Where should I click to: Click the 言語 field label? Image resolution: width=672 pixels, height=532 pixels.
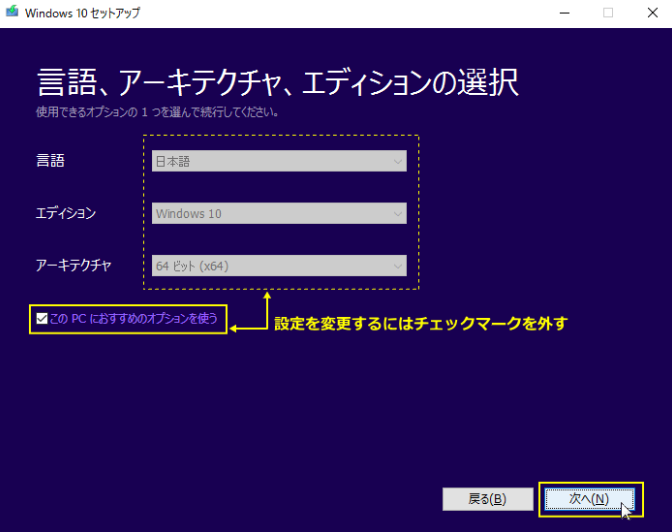(x=51, y=161)
